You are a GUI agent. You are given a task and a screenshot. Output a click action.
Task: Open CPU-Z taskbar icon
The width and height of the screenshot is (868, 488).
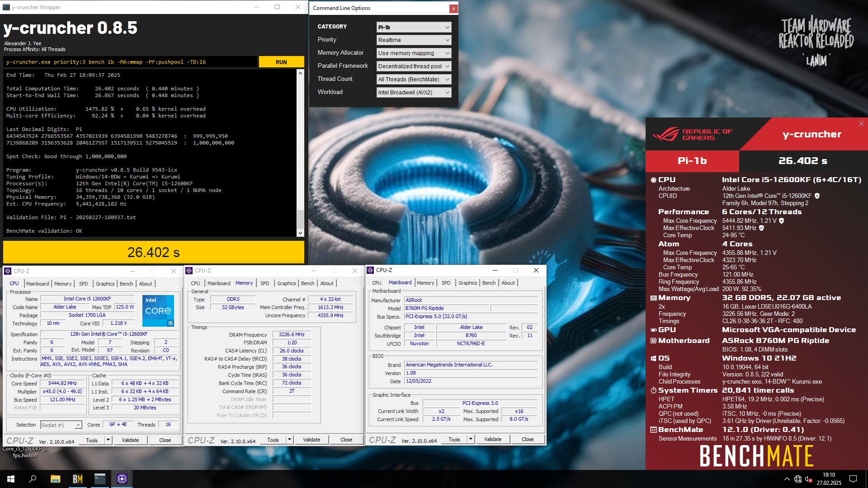tap(122, 479)
